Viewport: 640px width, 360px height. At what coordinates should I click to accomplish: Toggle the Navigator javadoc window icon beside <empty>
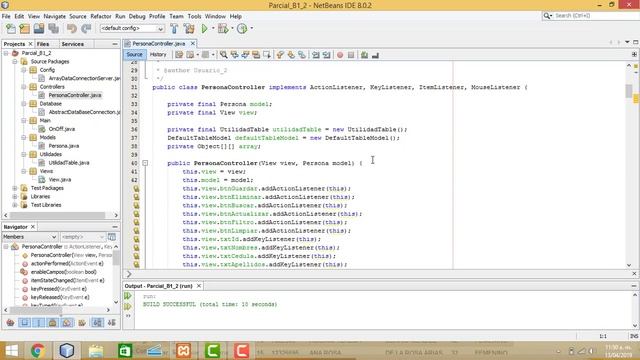(x=112, y=237)
